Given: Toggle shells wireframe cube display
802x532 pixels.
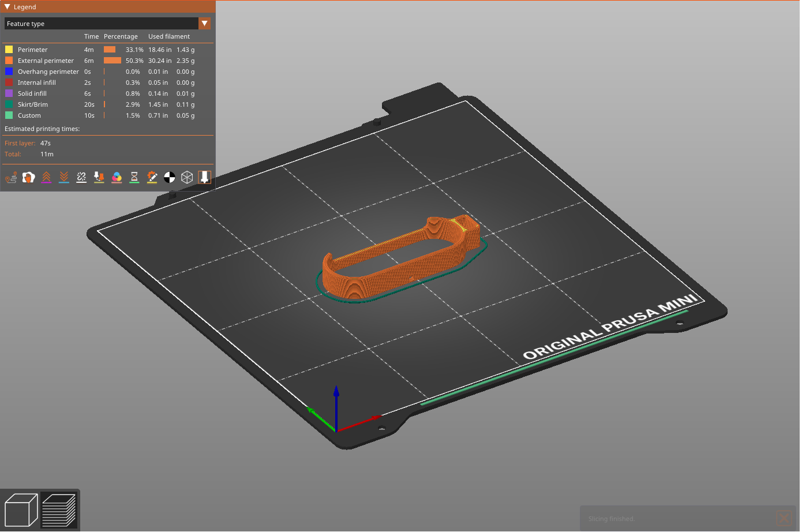Looking at the screenshot, I should [x=187, y=178].
